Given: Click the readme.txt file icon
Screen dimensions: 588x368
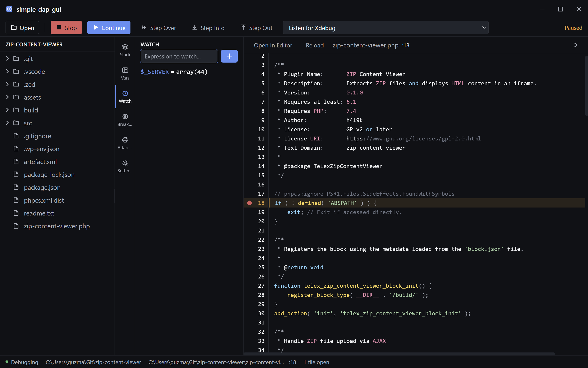Looking at the screenshot, I should (x=16, y=213).
